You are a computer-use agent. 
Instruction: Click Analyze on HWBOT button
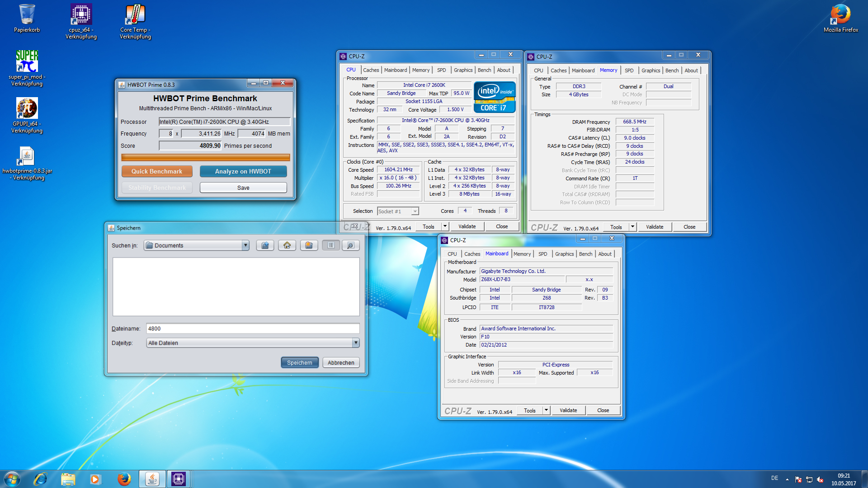tap(243, 171)
